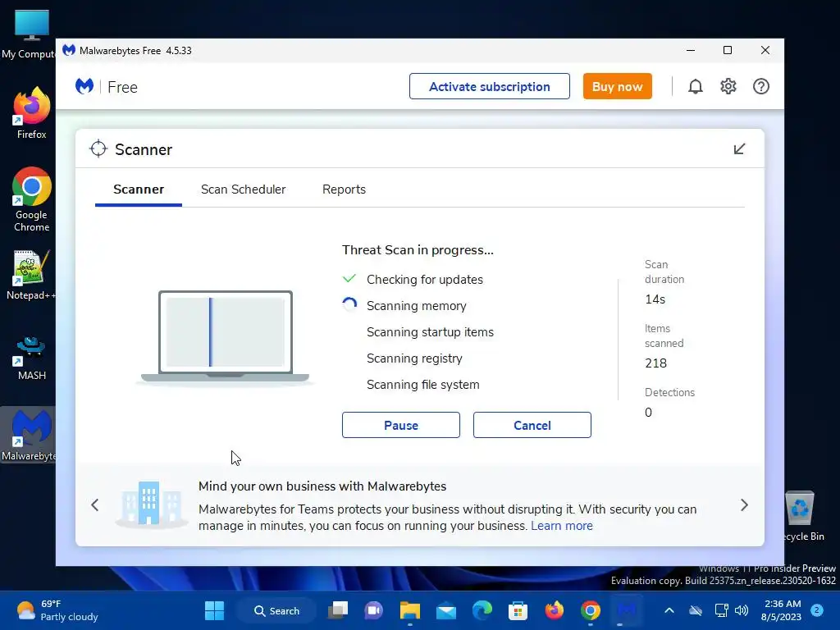
Task: Open Microsoft Store from the taskbar
Action: click(x=518, y=610)
